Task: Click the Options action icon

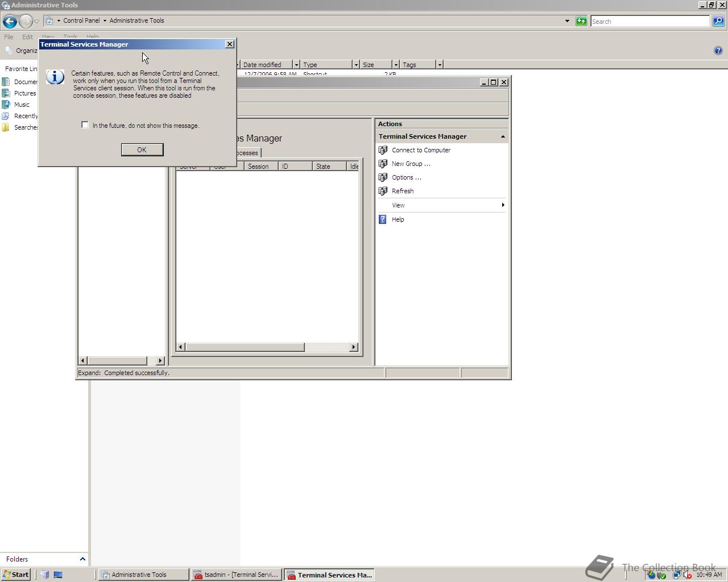Action: pos(383,177)
